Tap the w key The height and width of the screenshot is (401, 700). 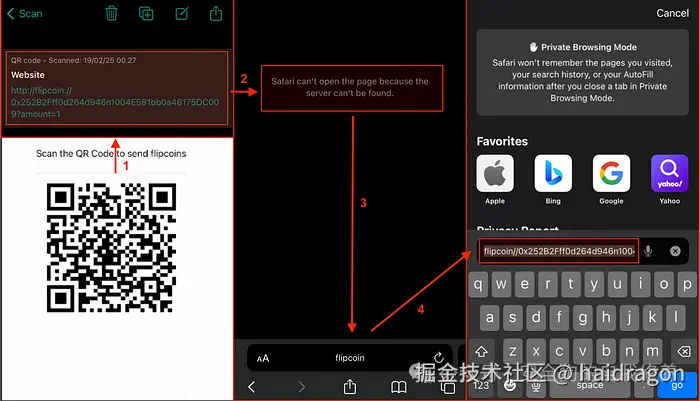(501, 284)
